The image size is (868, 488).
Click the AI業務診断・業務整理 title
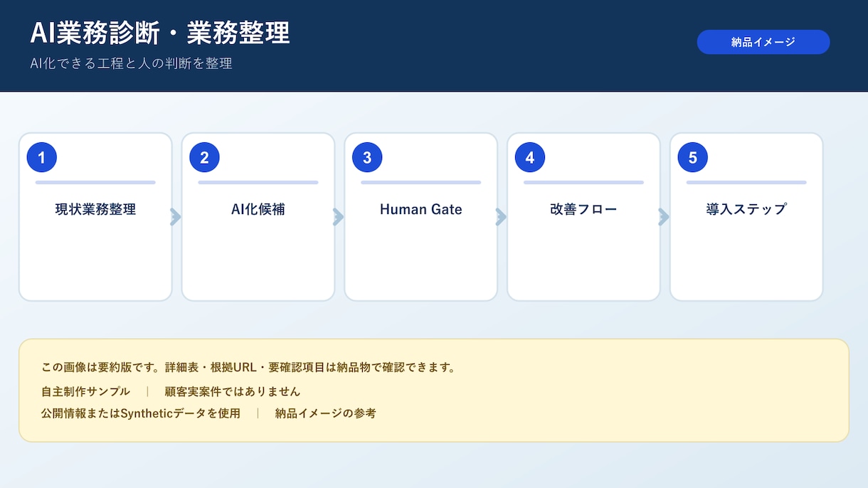click(160, 33)
